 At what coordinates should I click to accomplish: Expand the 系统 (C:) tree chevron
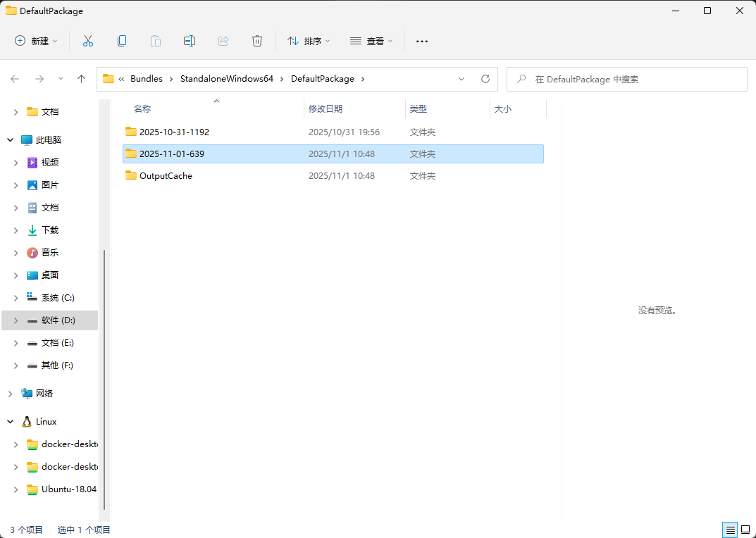[16, 298]
